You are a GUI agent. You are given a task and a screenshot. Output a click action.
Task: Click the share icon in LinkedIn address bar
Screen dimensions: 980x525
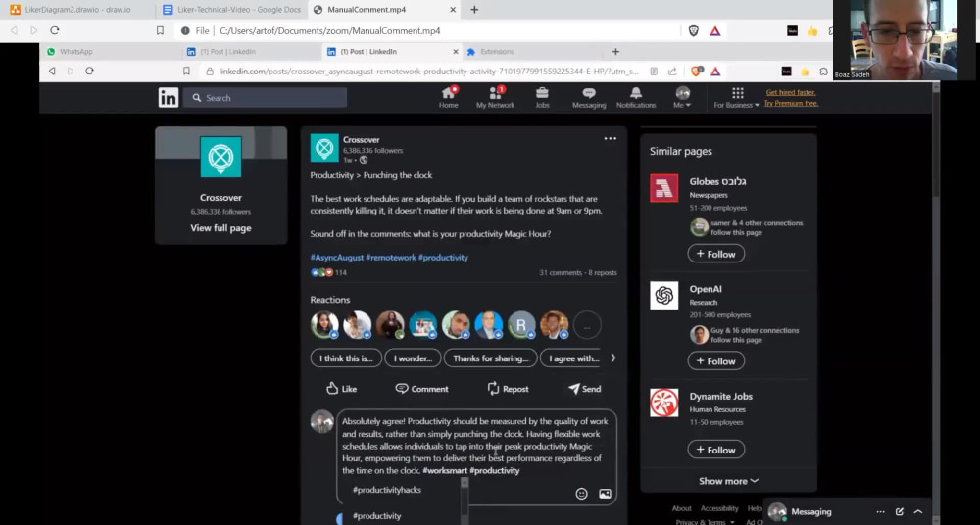point(672,72)
